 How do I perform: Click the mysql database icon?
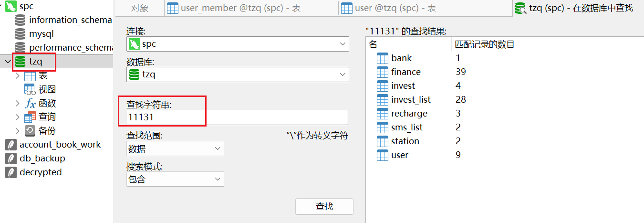point(20,34)
